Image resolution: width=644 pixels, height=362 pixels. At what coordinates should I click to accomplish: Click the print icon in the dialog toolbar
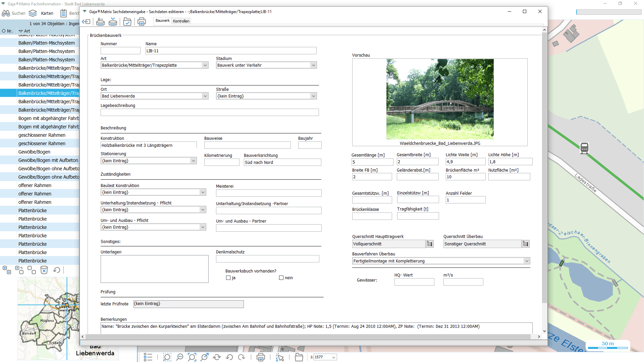coord(142,22)
